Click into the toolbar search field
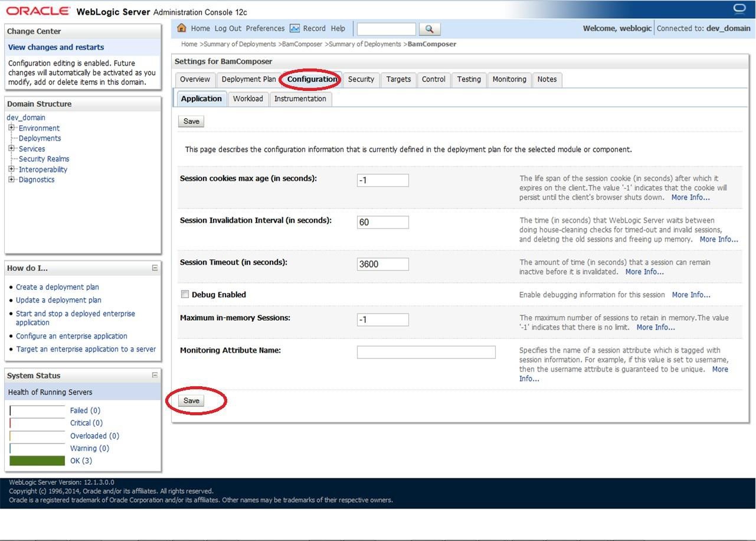The width and height of the screenshot is (756, 541). coord(387,29)
